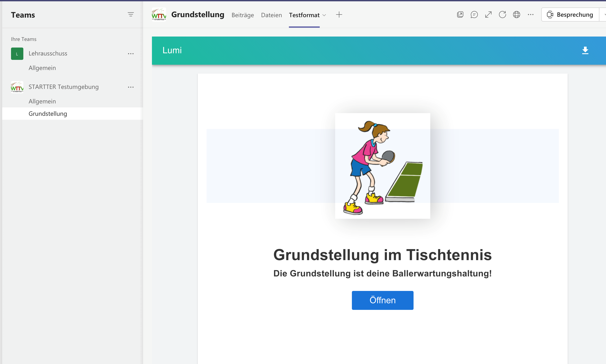Open more options ellipsis in tab header

(x=530, y=15)
